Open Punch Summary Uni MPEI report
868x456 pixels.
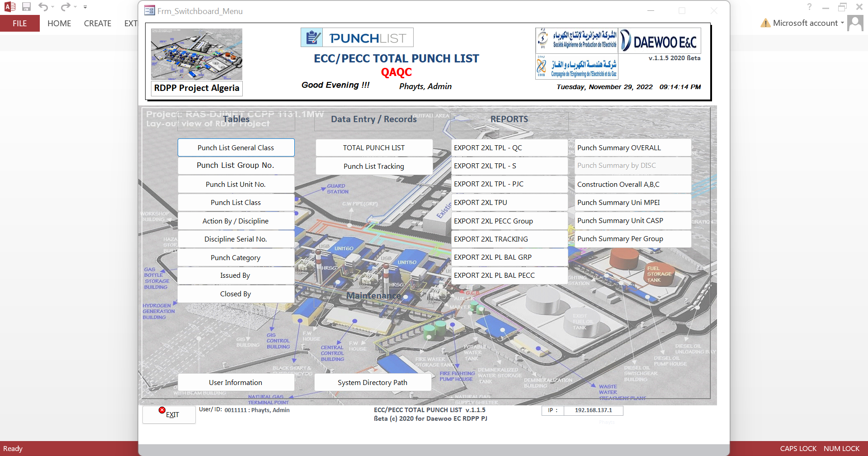pos(633,202)
